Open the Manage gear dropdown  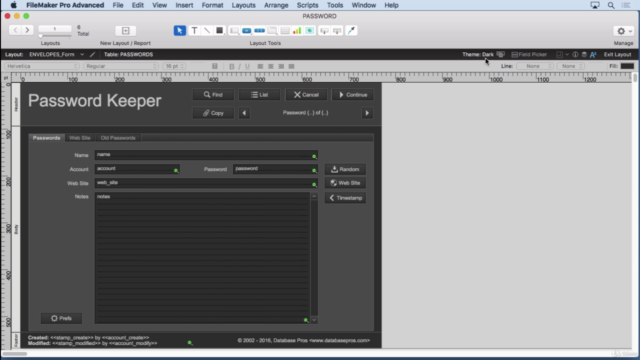point(624,31)
